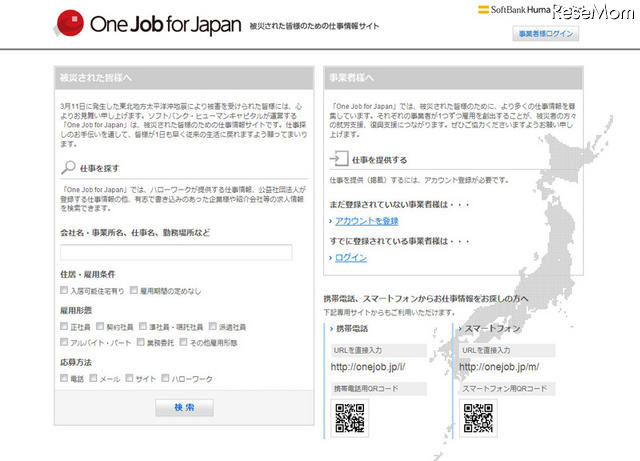This screenshot has width=640, height=461.
Task: Expand the 携帯電話 section chevron
Action: (x=332, y=327)
